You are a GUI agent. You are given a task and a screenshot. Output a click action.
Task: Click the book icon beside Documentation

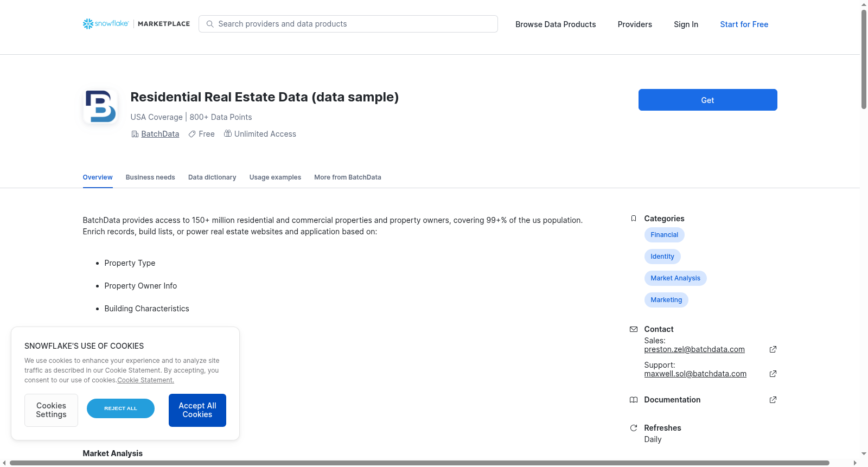[x=634, y=400]
